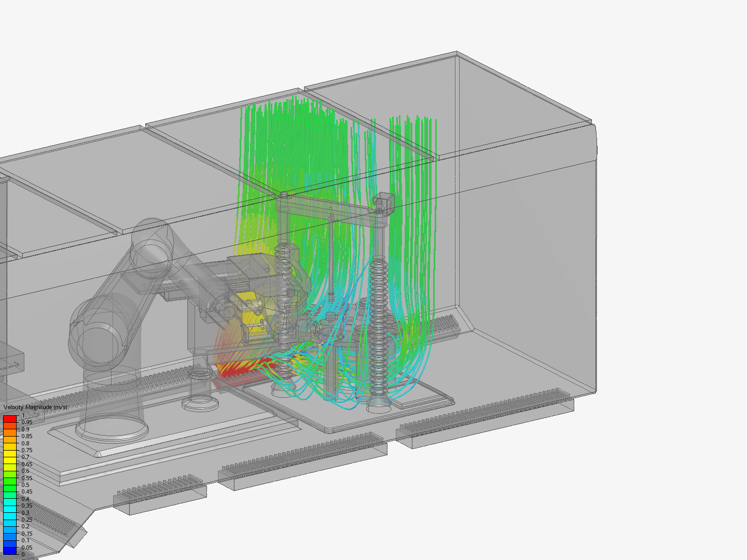Pick the '0.65' velocity label

[26, 464]
